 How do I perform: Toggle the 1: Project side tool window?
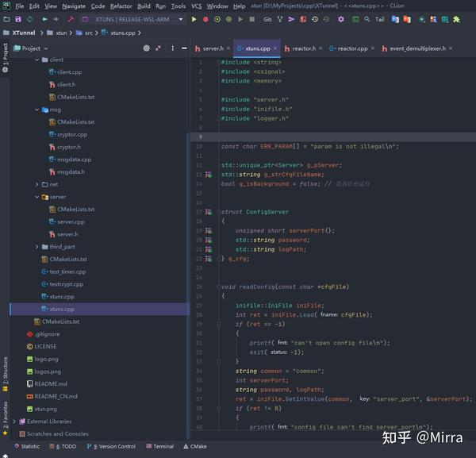[x=6, y=58]
